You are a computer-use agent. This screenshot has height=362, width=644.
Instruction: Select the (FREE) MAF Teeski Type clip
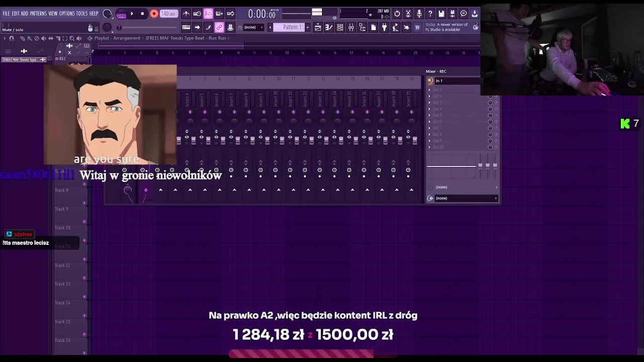tap(24, 59)
